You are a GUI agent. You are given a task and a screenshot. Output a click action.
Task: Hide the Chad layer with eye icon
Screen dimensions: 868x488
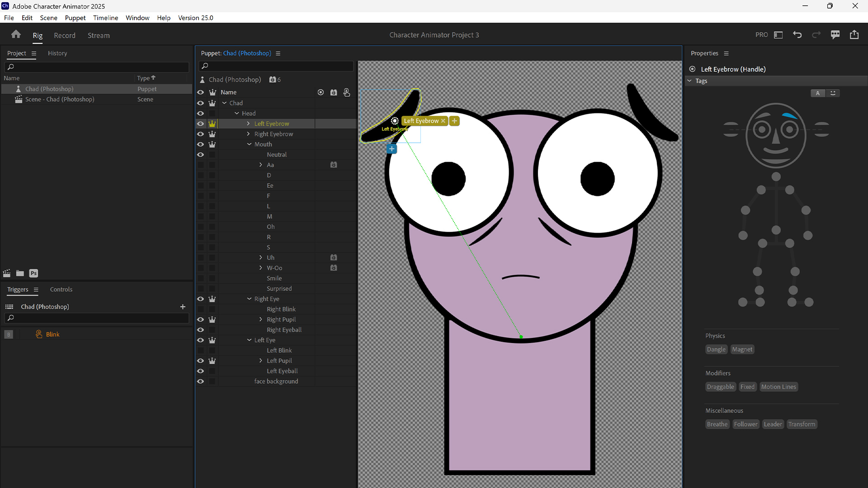pos(200,103)
